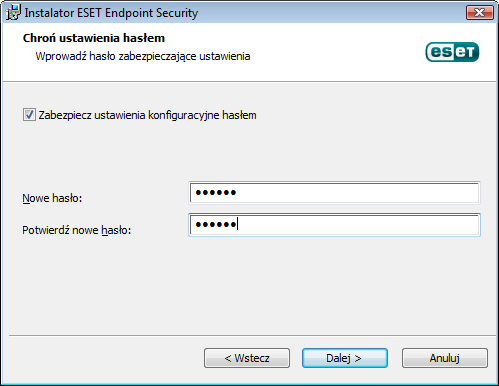The width and height of the screenshot is (499, 386).
Task: Click the Nowe hasło label
Action: tap(52, 198)
